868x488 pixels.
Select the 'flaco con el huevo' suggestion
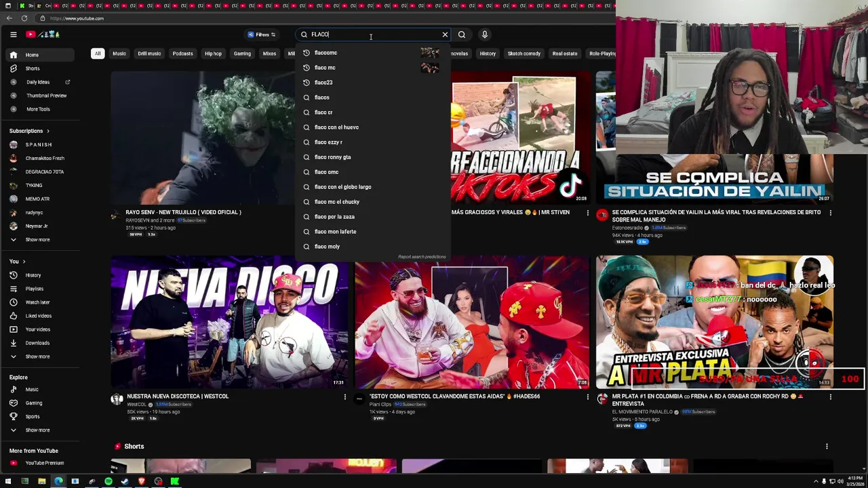pos(372,127)
